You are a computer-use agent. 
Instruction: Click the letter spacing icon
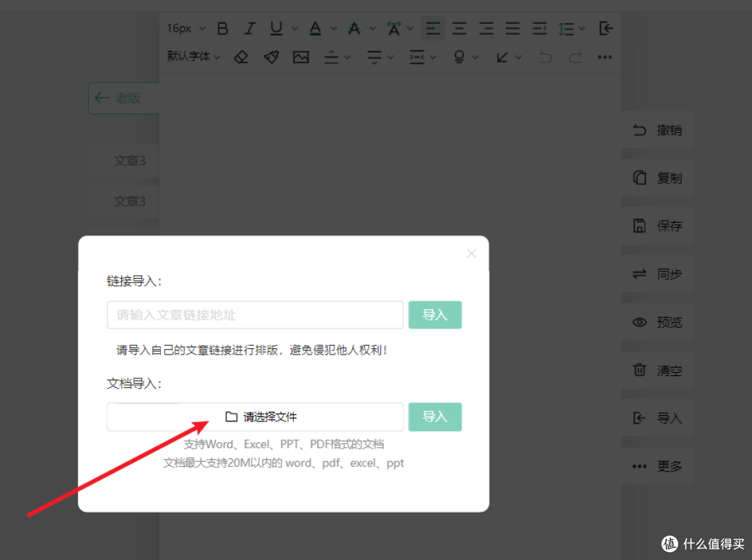coord(393,29)
